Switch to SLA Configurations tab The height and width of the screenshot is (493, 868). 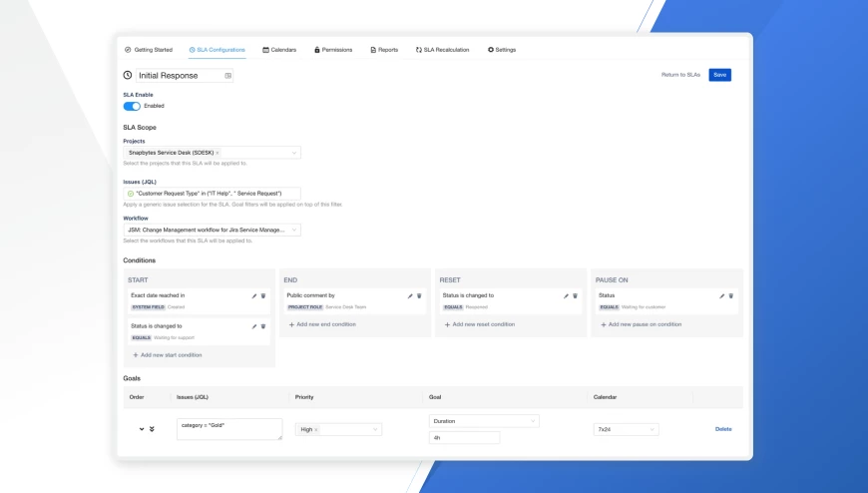click(217, 50)
